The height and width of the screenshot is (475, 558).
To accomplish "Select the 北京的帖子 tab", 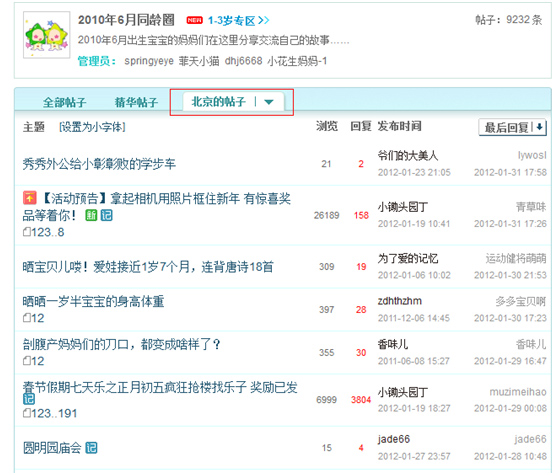I will click(x=219, y=102).
